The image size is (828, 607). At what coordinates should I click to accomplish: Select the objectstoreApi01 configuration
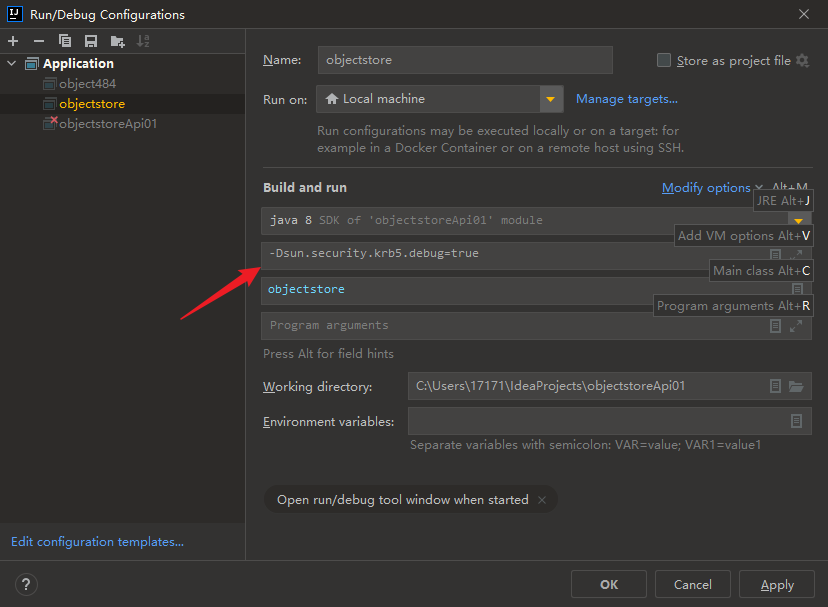(x=107, y=124)
